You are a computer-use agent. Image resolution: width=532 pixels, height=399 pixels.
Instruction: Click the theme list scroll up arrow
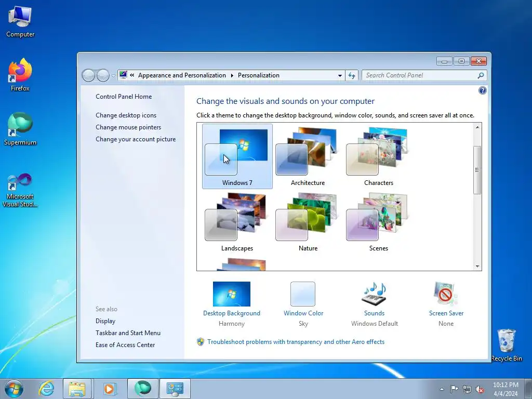click(477, 127)
